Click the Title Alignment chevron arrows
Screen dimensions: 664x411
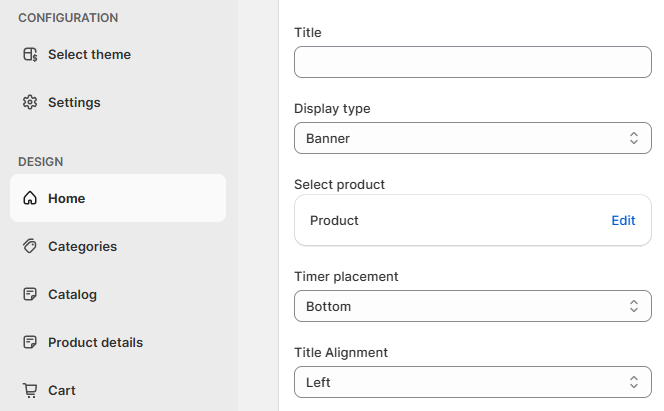(634, 382)
